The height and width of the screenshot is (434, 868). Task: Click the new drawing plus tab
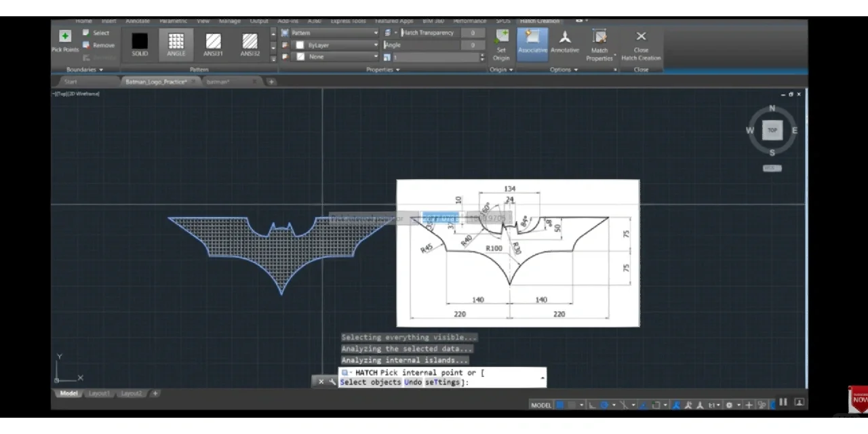coord(271,82)
